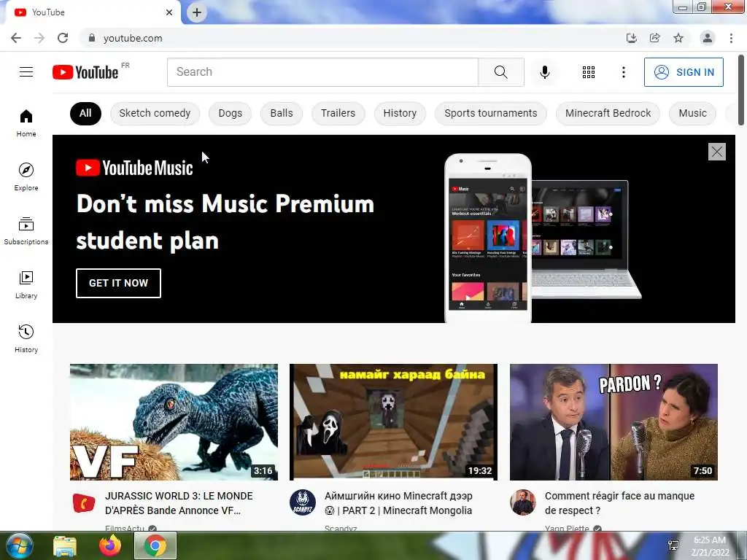
Task: Open Explore in sidebar
Action: pos(26,177)
